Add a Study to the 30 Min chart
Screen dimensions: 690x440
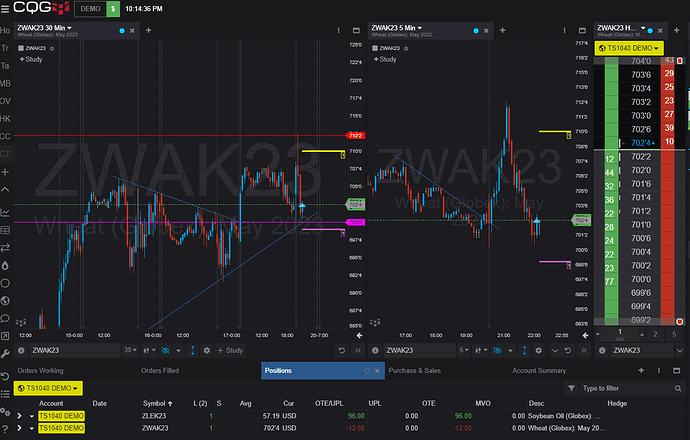[35, 59]
